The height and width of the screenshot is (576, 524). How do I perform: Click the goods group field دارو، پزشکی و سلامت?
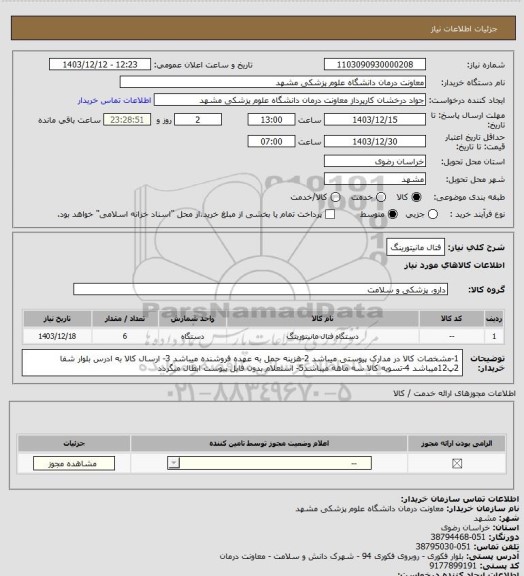[261, 289]
